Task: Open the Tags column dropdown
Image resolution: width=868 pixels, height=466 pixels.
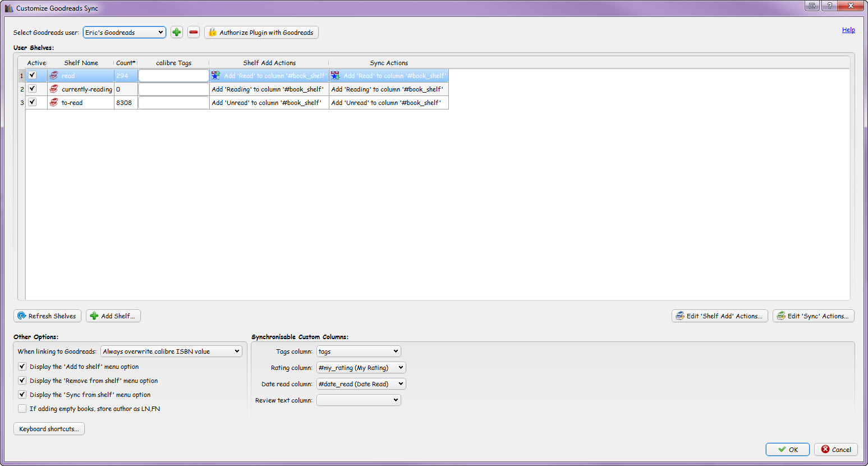Action: pos(359,351)
